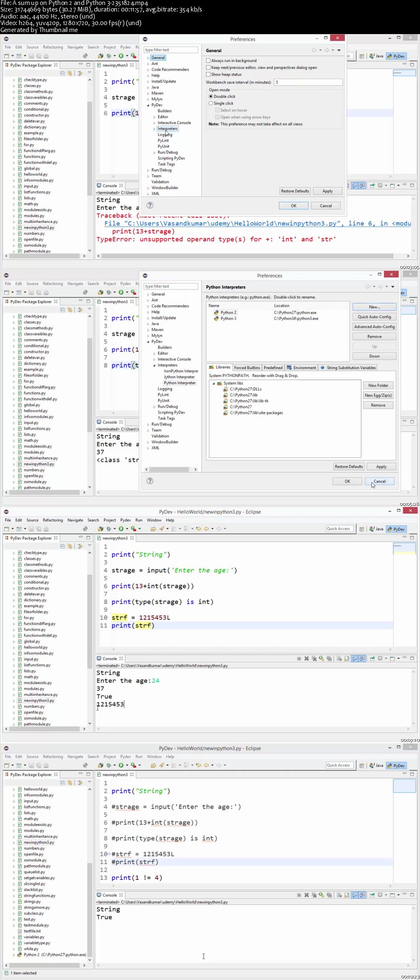The height and width of the screenshot is (980, 420).
Task: Remove All Terminated Launches in console showing 1215453
Action: click(314, 659)
